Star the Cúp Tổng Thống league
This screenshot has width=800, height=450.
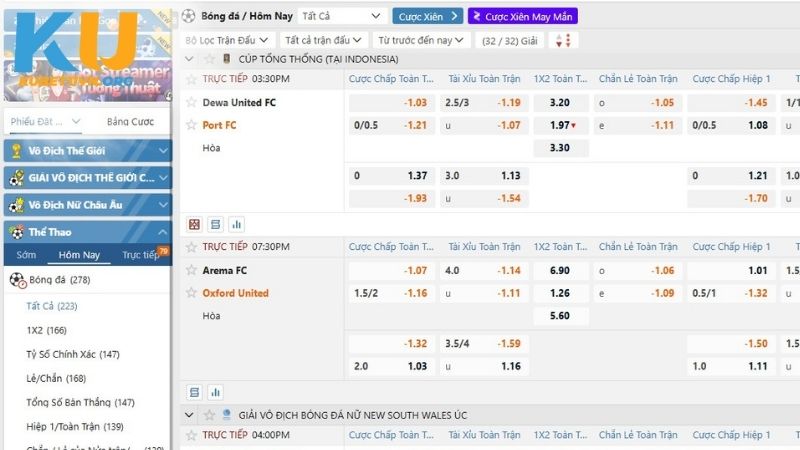[x=209, y=59]
